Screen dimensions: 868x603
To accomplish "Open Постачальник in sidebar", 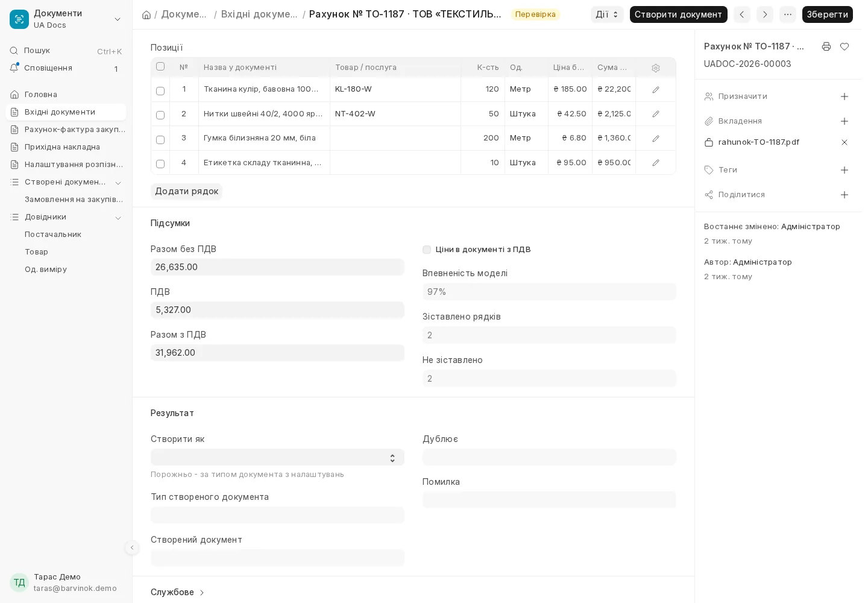I will [66, 235].
